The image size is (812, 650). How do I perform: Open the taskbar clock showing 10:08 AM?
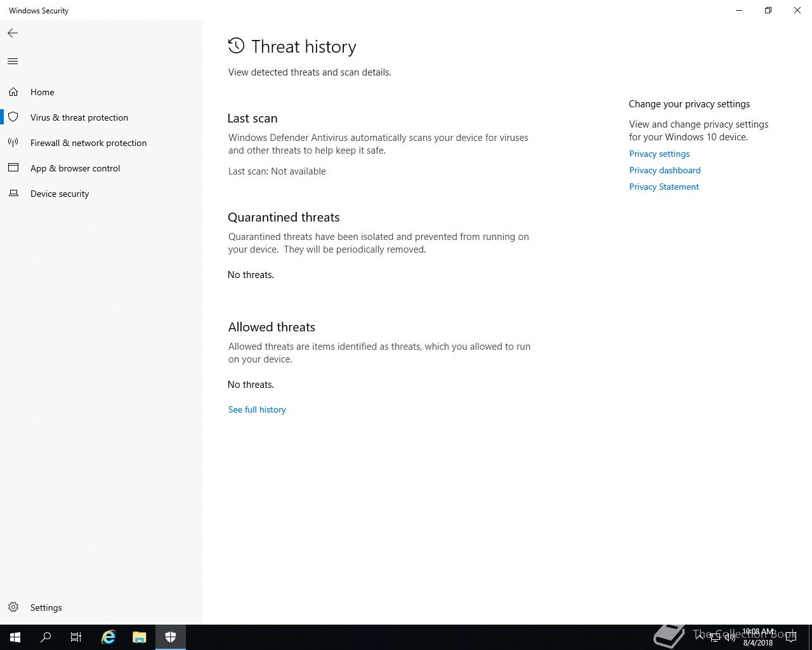[x=758, y=637]
